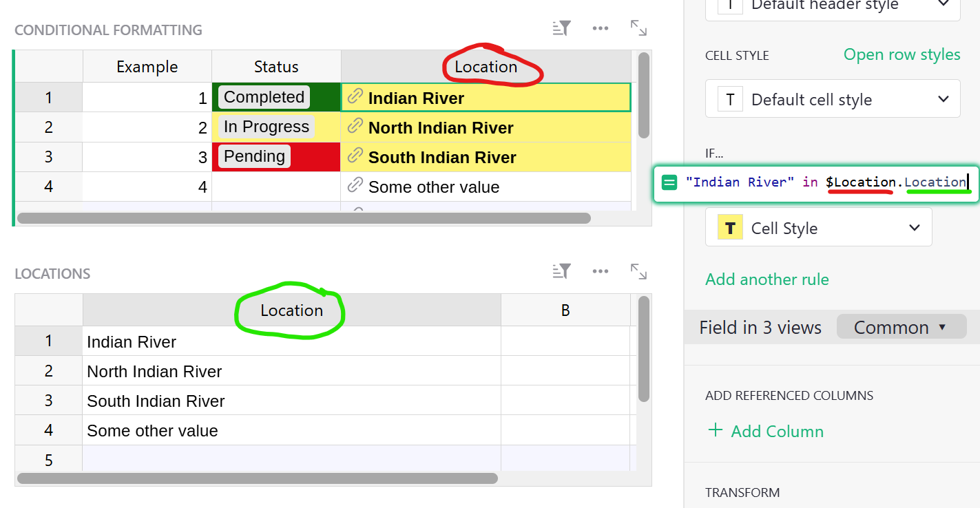Click the link icon beside South Indian River
Viewport: 980px width, 508px height.
point(355,157)
